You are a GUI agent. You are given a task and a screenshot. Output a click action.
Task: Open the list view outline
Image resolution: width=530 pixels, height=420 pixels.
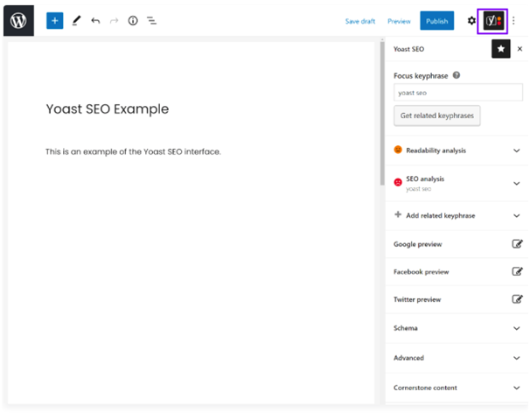[x=151, y=21]
